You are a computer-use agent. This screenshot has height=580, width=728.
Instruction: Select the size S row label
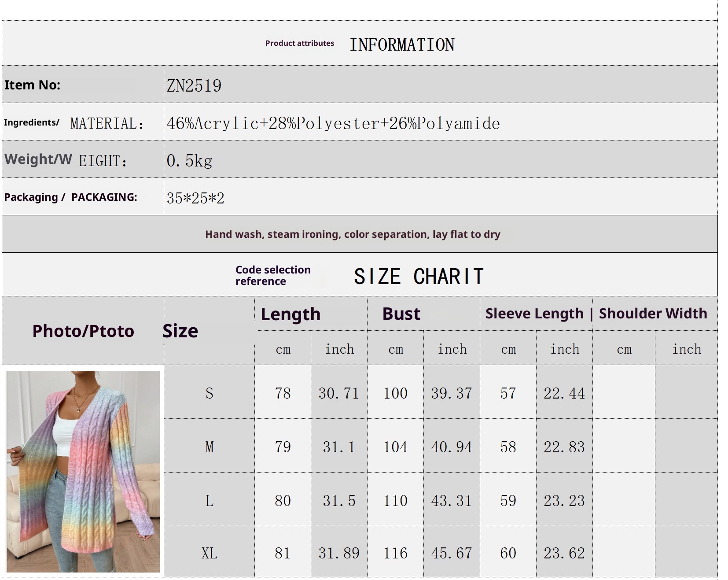click(210, 393)
